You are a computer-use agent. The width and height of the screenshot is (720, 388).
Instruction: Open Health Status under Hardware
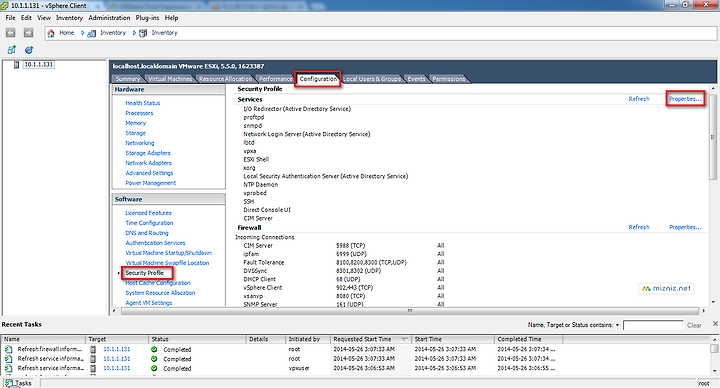[x=143, y=103]
